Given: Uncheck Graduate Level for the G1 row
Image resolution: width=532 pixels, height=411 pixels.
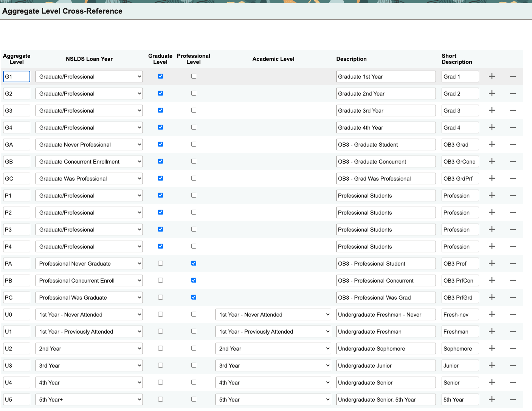Looking at the screenshot, I should coord(160,76).
